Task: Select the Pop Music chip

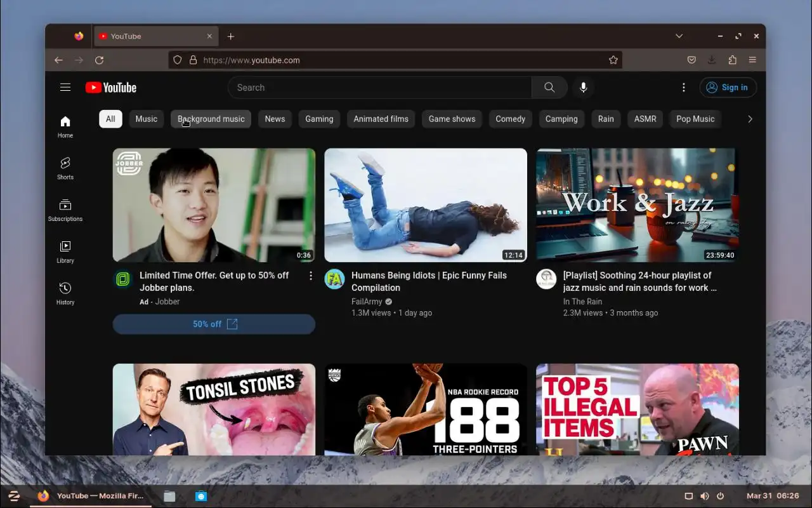Action: pos(695,119)
